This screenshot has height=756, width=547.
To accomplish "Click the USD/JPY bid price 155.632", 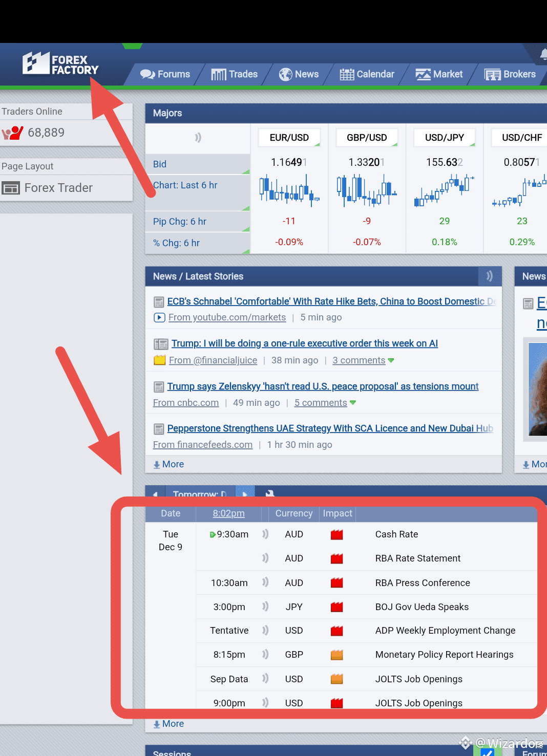I will click(x=445, y=162).
